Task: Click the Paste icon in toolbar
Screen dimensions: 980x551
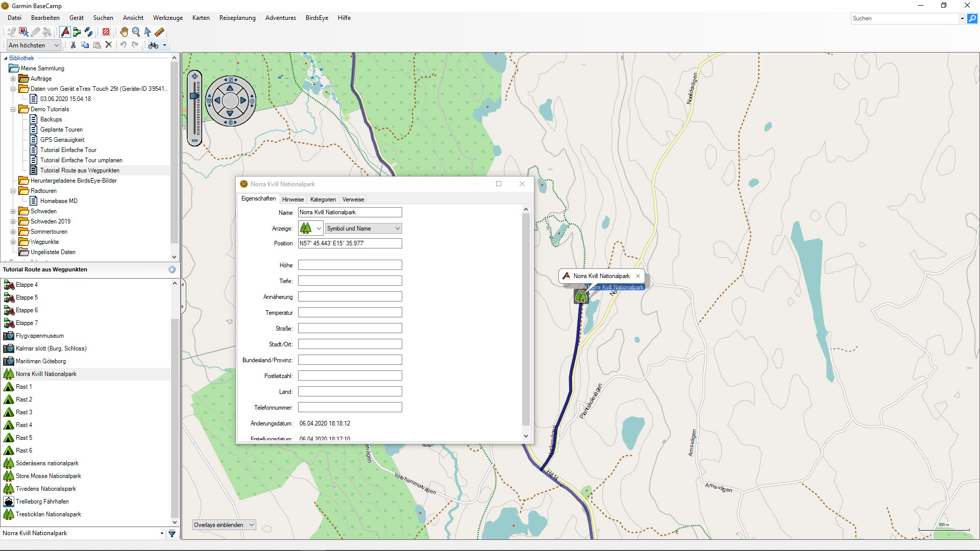Action: 97,45
